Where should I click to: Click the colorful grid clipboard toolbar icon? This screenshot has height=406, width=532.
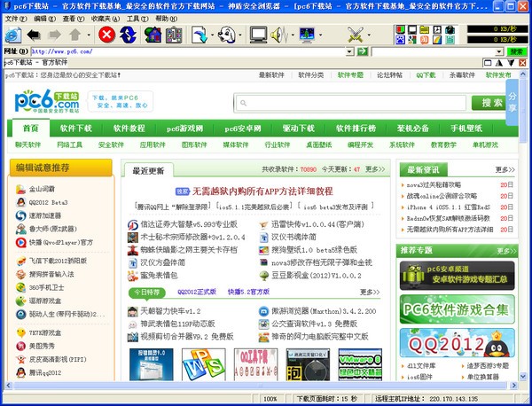point(174,35)
